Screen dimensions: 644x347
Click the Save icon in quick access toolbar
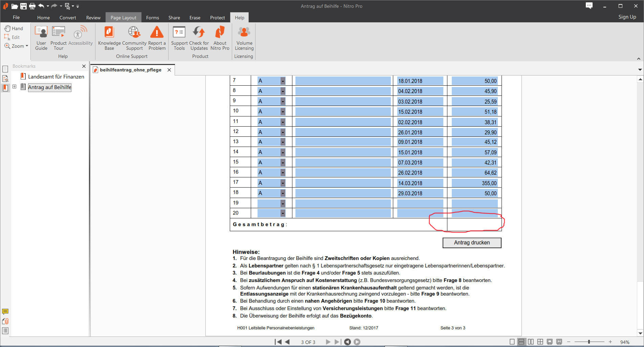tap(23, 6)
